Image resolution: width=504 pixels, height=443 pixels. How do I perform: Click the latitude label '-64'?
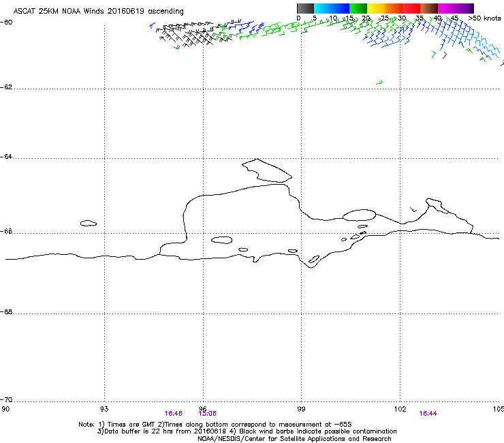pyautogui.click(x=6, y=157)
